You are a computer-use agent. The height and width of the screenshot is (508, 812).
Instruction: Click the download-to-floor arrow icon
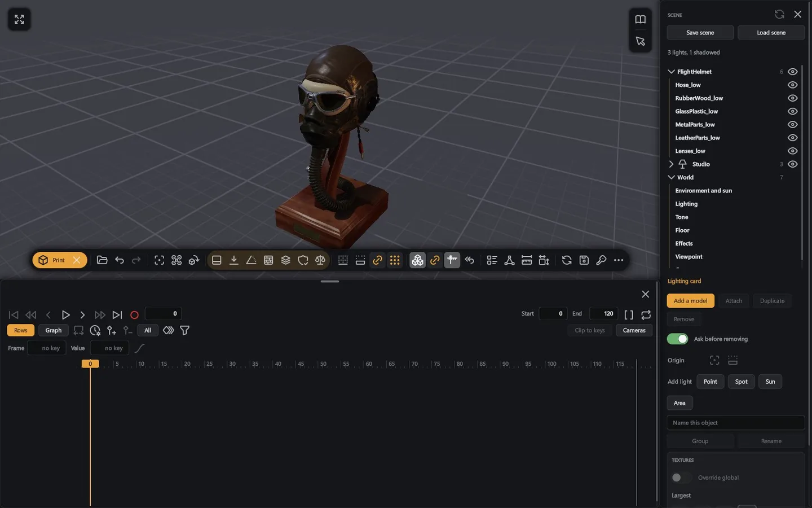[234, 260]
